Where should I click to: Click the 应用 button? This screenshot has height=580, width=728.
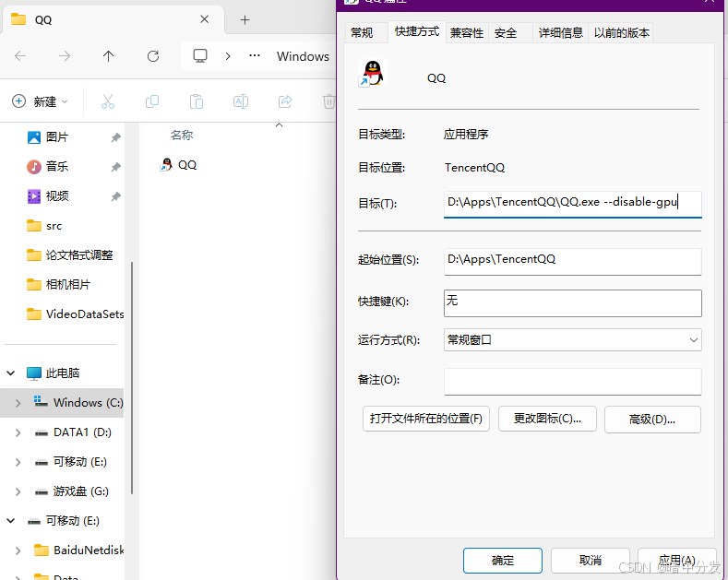(676, 561)
